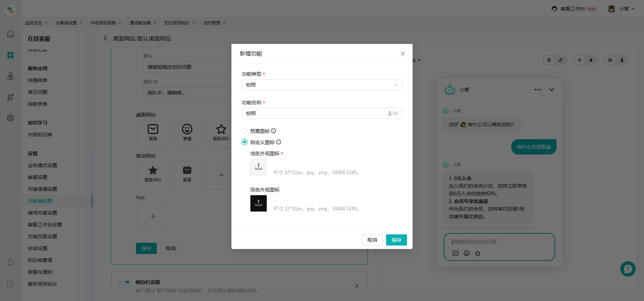Viewport: 644px width, 301px height.
Task: Click the 服务评价 star tile under 桌面网站
Action: click(221, 134)
